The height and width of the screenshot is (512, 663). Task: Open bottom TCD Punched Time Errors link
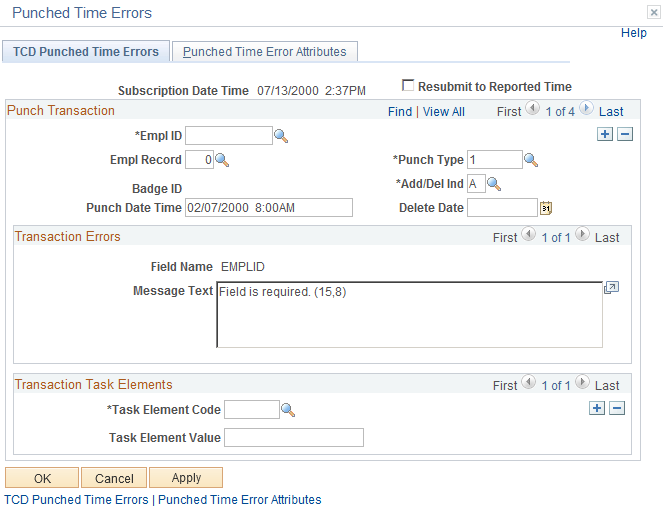(x=77, y=500)
